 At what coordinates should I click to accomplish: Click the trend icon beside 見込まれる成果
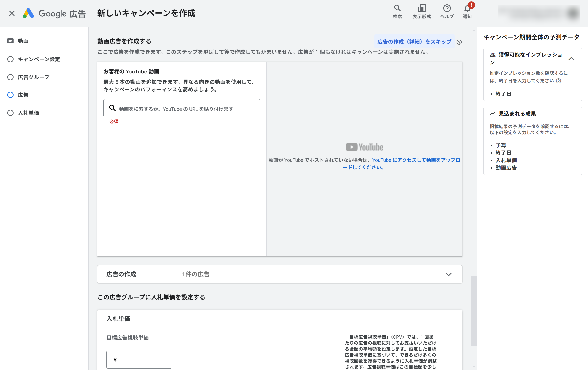click(x=493, y=114)
